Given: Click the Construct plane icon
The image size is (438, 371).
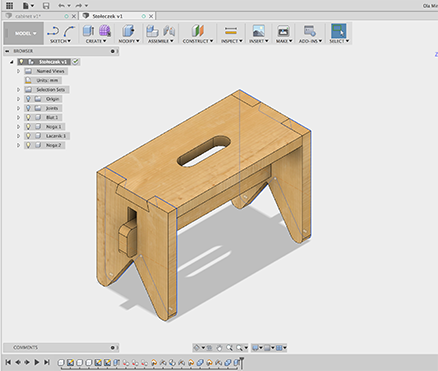Looking at the screenshot, I should pyautogui.click(x=198, y=31).
